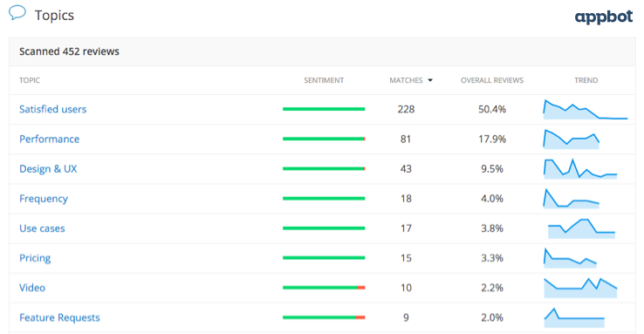Click the 4.0% overall reviews value

(492, 199)
